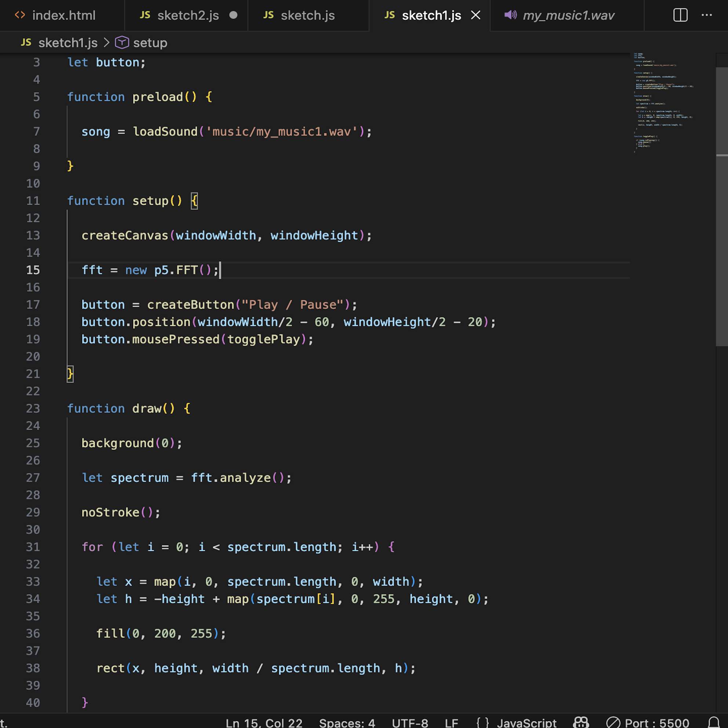Click the createCanvas call

tap(125, 236)
